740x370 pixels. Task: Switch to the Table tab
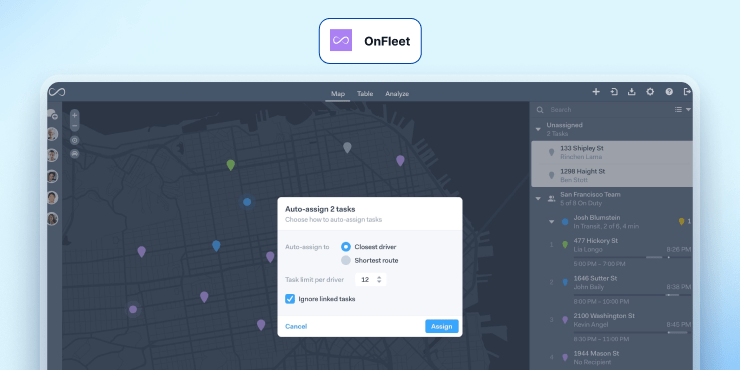click(x=365, y=94)
